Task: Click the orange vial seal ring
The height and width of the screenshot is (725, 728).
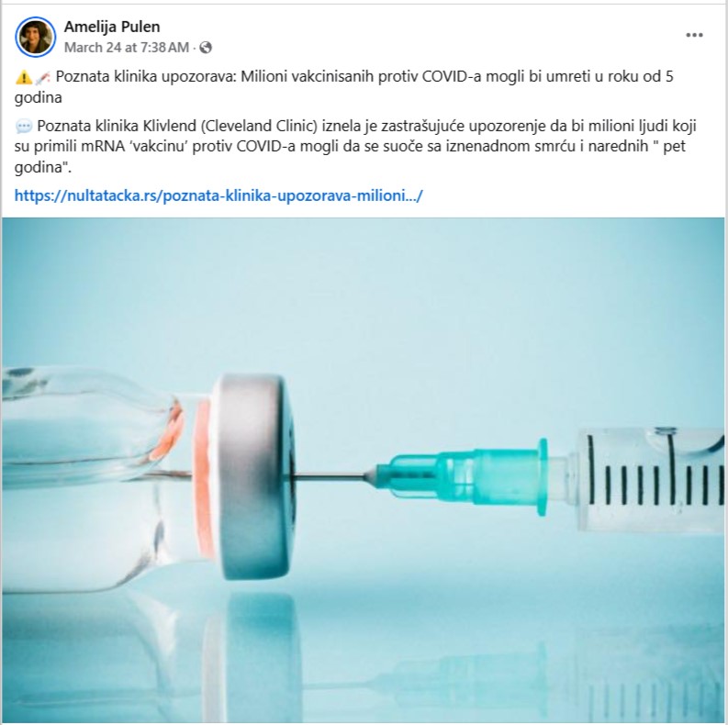Action: click(203, 478)
